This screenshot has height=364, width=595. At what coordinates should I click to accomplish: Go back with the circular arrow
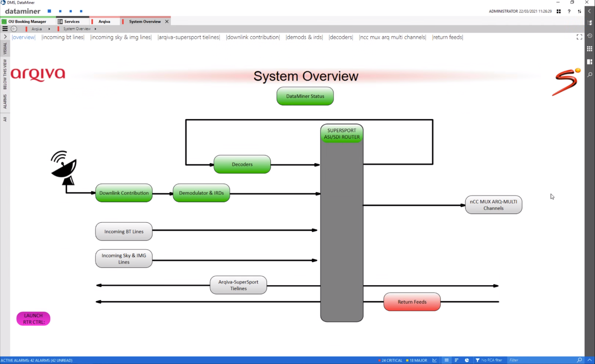(x=14, y=29)
